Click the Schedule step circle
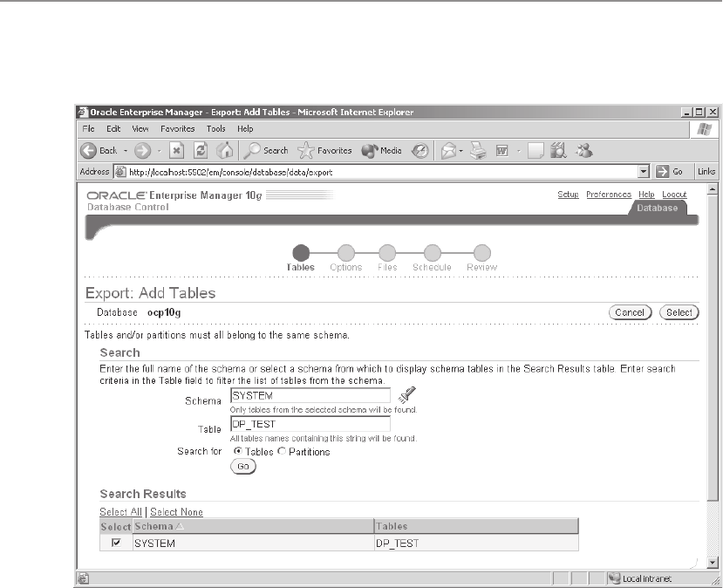 coord(432,253)
